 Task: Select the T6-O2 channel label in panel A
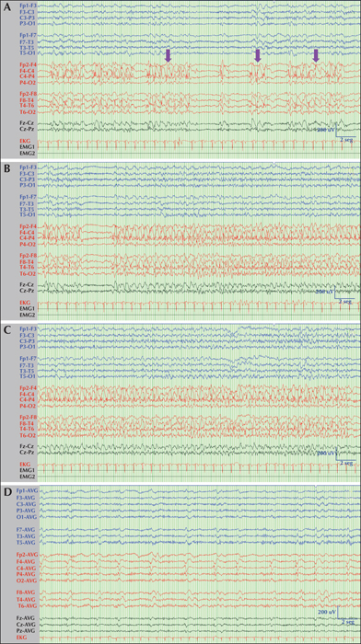point(28,111)
